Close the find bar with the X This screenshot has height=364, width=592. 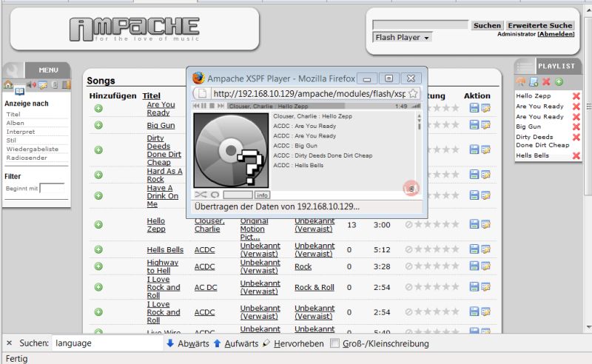tap(10, 343)
